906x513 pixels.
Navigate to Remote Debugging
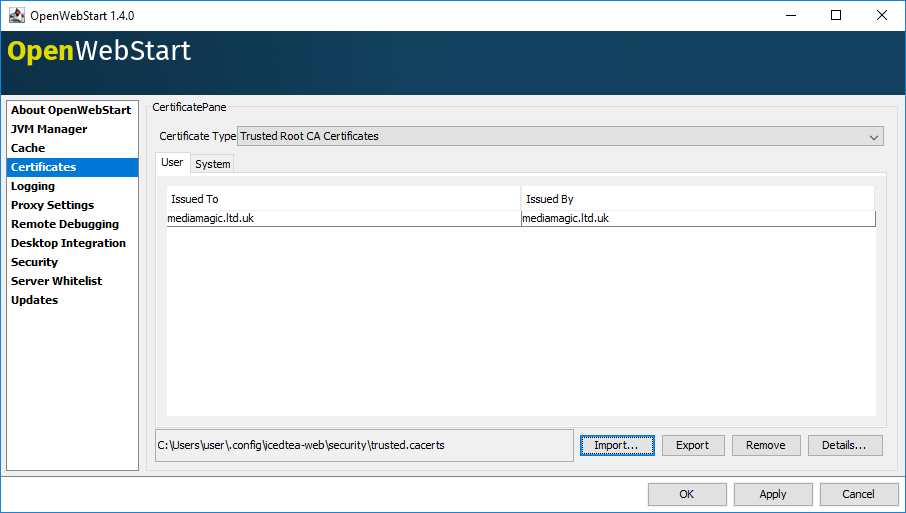[65, 224]
